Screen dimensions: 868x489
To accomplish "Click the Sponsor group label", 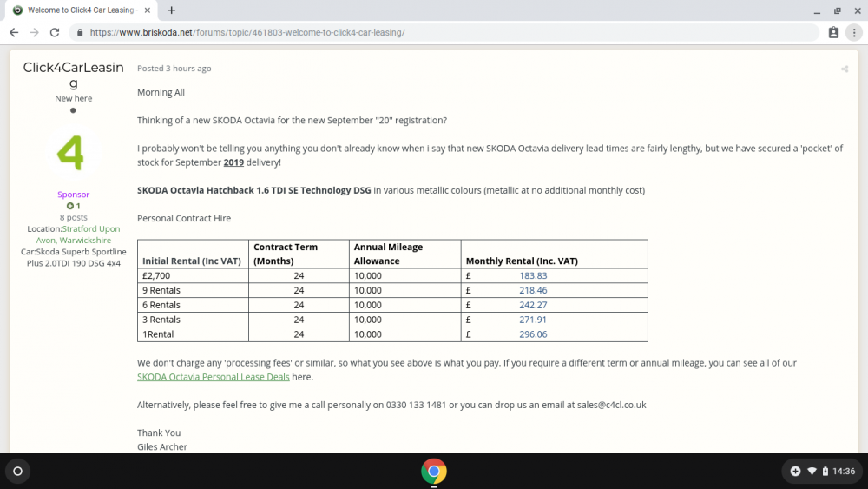I will [73, 195].
